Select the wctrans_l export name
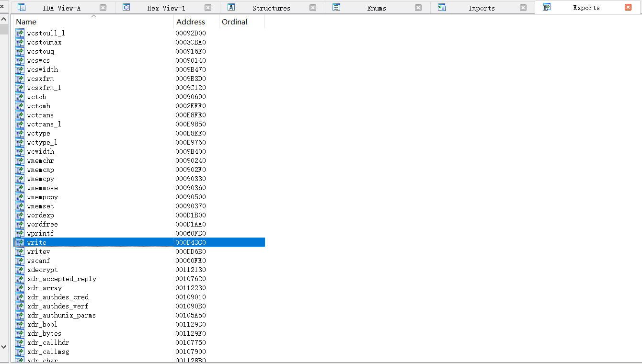The height and width of the screenshot is (364, 642). point(44,124)
